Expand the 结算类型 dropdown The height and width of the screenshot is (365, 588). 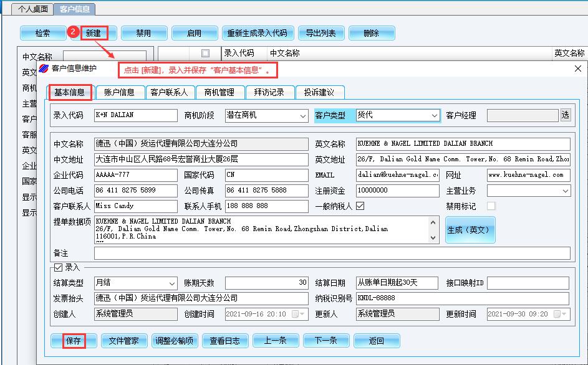tap(172, 283)
